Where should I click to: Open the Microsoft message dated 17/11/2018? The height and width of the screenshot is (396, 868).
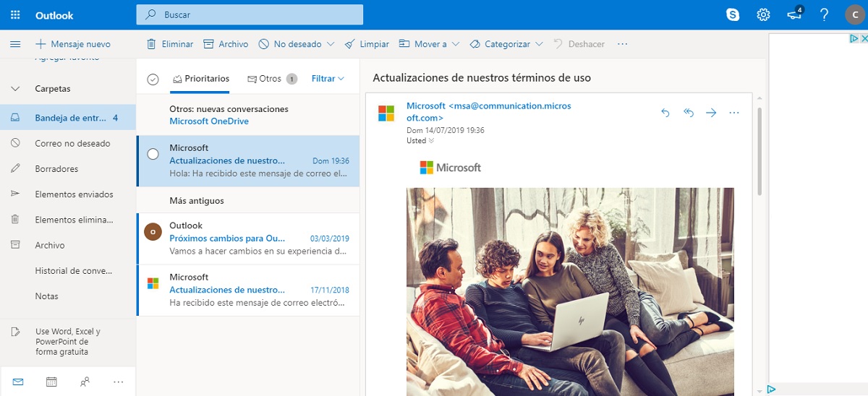pos(248,290)
